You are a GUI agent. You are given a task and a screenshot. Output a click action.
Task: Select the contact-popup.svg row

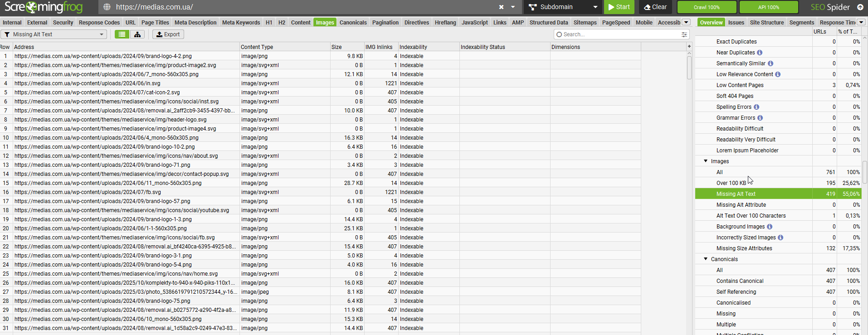pyautogui.click(x=320, y=174)
